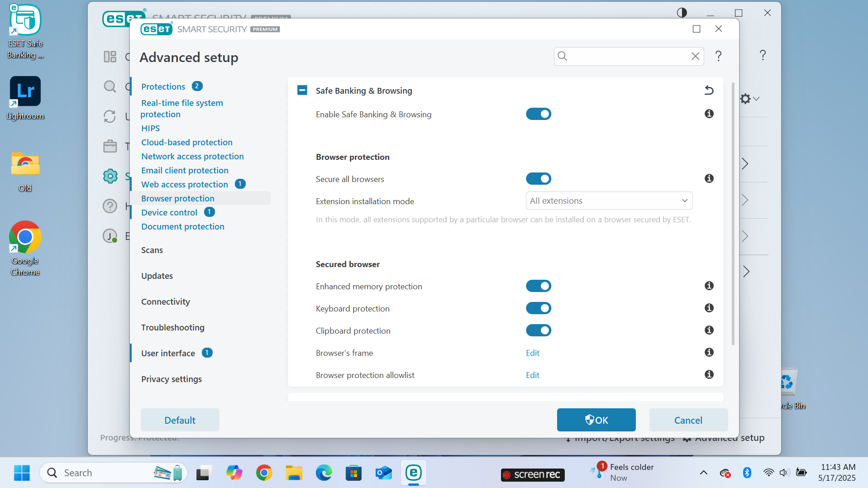Toggle Clipboard protection off

(x=538, y=330)
